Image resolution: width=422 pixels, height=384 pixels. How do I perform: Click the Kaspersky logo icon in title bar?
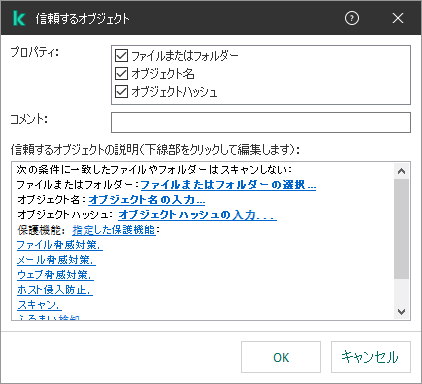pyautogui.click(x=19, y=18)
